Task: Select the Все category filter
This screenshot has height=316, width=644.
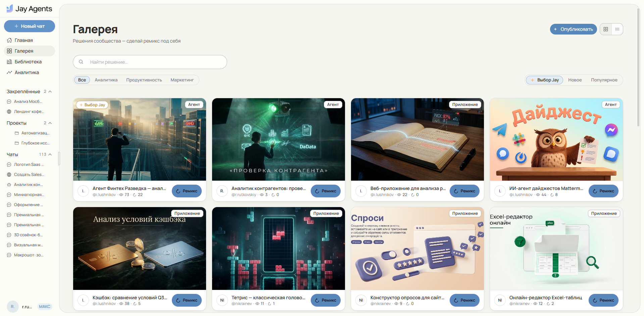Action: [82, 80]
